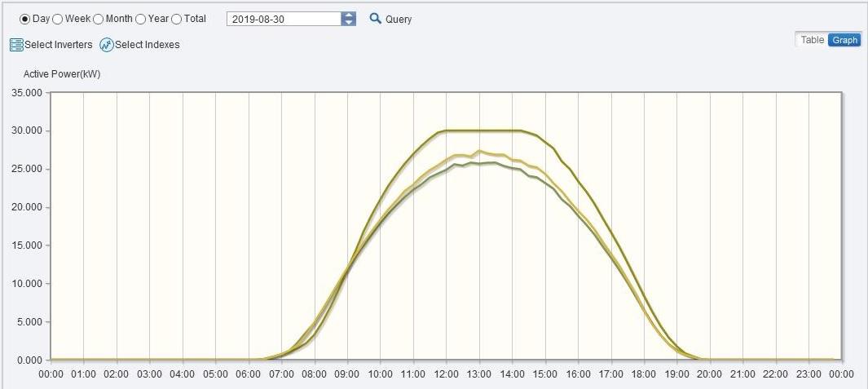Click the 06:00 x-axis label
The height and width of the screenshot is (389, 868).
pos(249,374)
